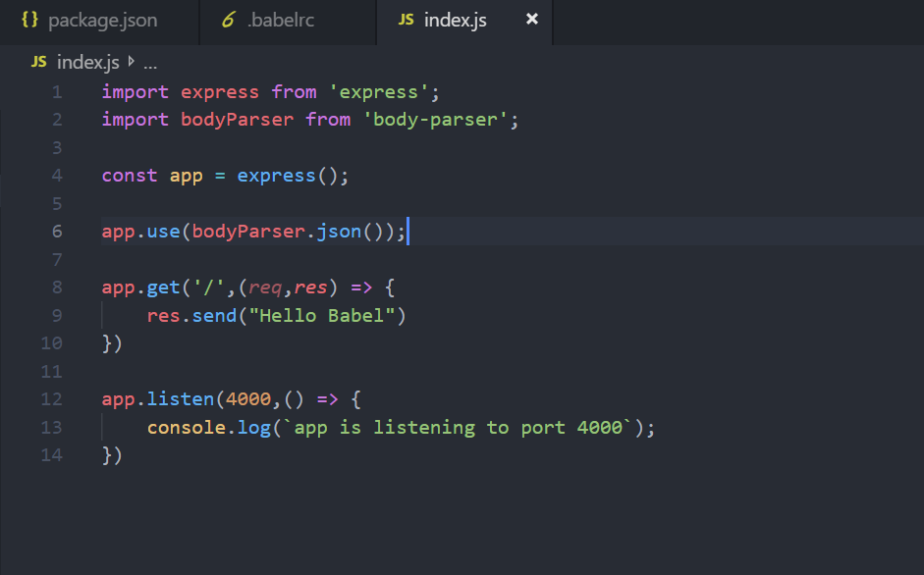924x575 pixels.
Task: Click bodyParser inside the app.use line
Action: pyautogui.click(x=247, y=232)
